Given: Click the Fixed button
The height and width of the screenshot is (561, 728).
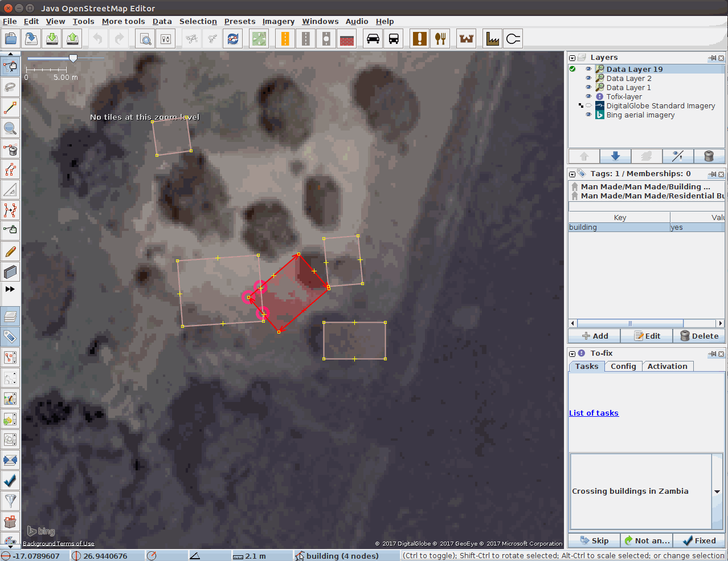Looking at the screenshot, I should pos(699,540).
